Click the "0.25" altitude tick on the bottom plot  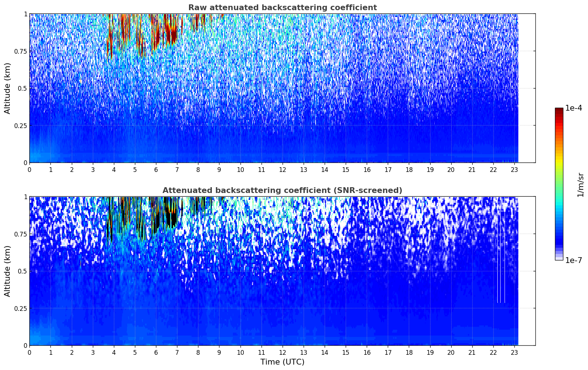point(21,308)
